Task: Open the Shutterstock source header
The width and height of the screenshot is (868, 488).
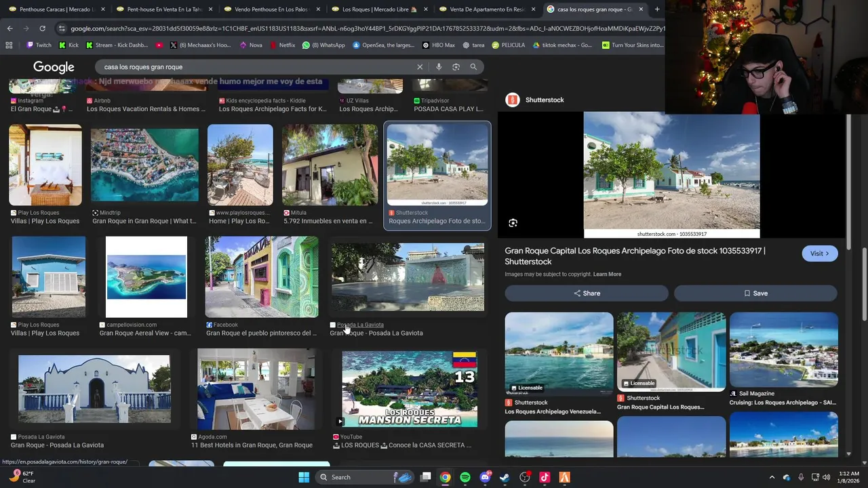Action: pos(535,100)
